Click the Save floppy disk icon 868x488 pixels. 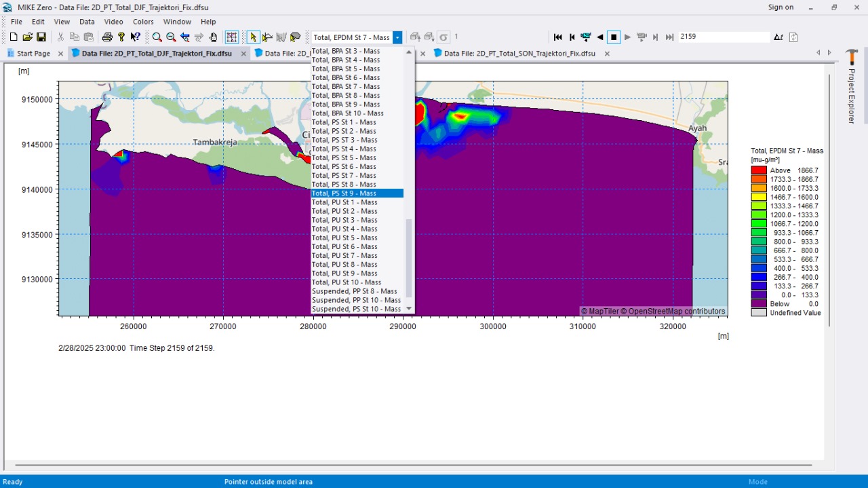click(41, 37)
